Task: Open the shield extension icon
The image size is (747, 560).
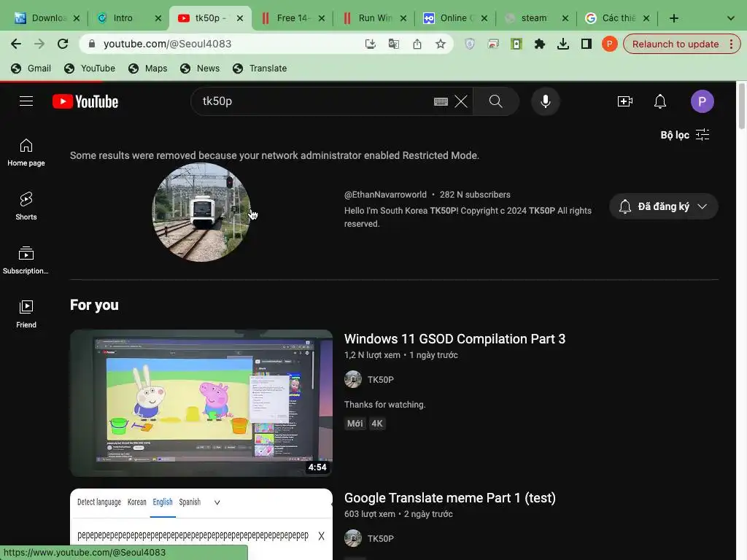Action: [470, 44]
